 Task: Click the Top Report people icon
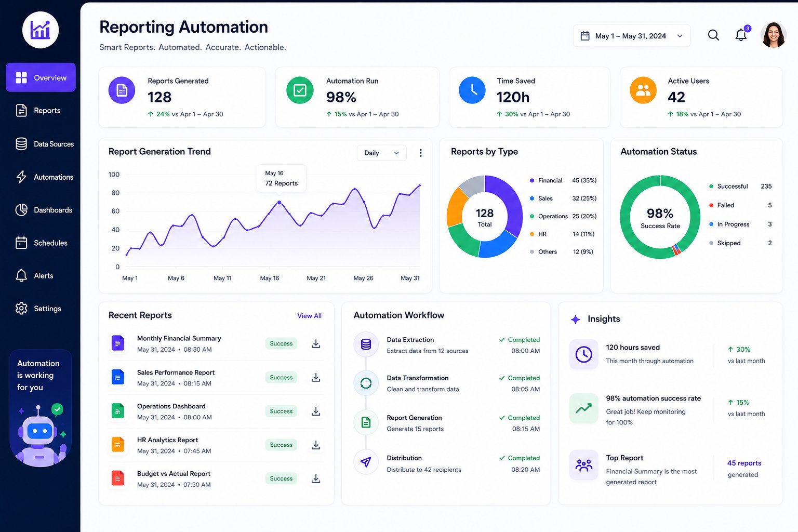pos(583,465)
